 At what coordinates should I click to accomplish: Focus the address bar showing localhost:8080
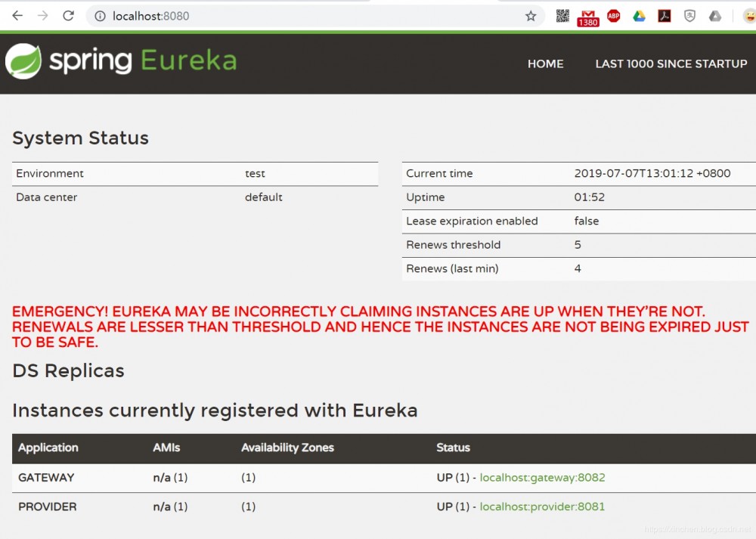pyautogui.click(x=314, y=17)
